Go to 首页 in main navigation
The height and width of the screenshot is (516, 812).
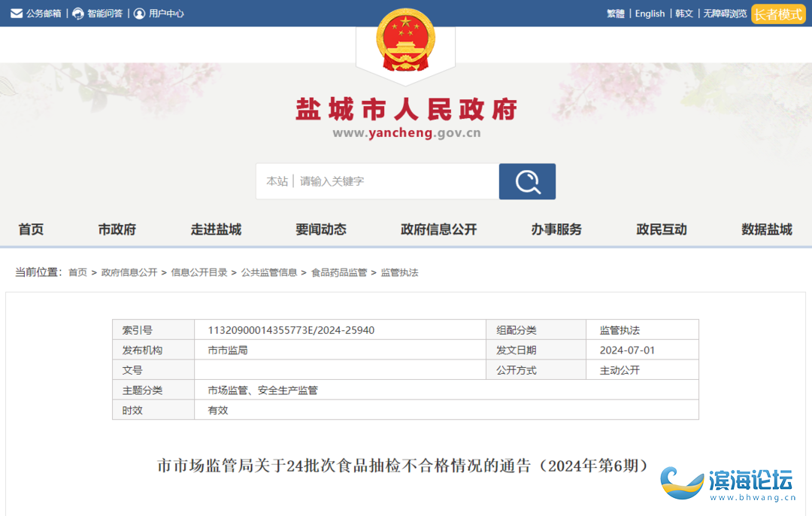point(31,229)
